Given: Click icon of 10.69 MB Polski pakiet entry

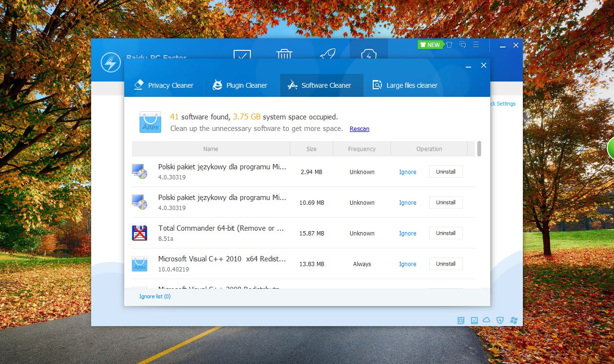Looking at the screenshot, I should click(140, 202).
